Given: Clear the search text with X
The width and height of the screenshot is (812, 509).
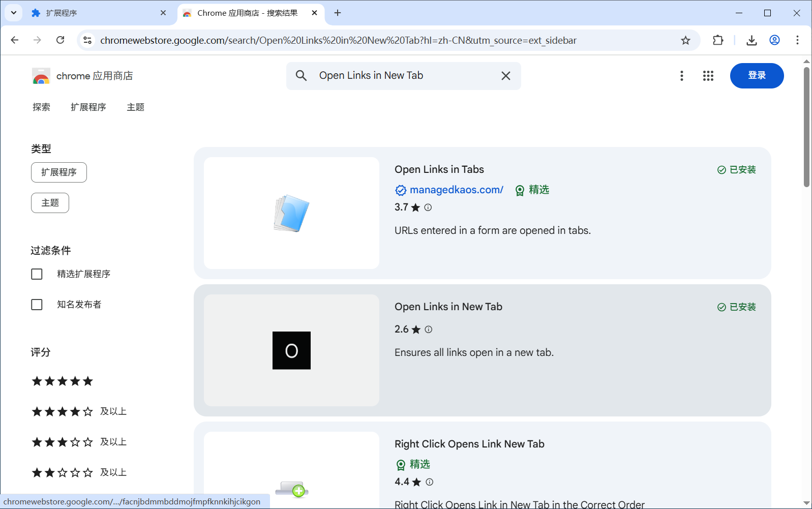Looking at the screenshot, I should (x=505, y=76).
